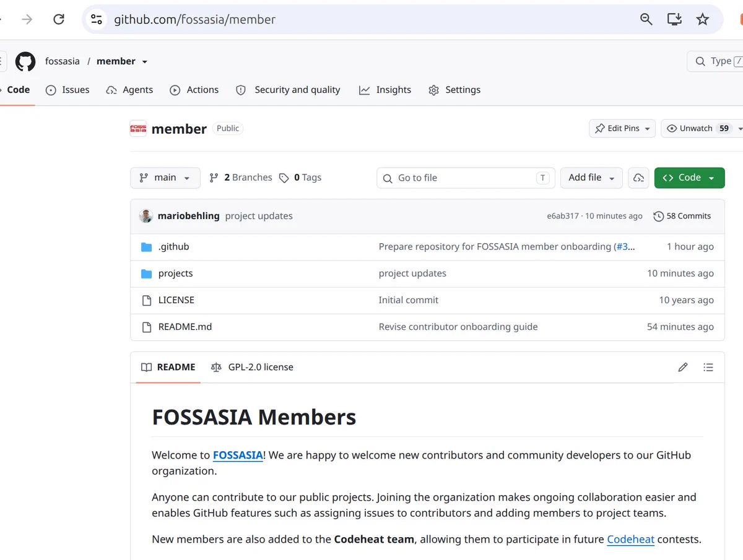Image resolution: width=743 pixels, height=560 pixels.
Task: Click 'project updates' message in header commit row
Action: click(259, 216)
